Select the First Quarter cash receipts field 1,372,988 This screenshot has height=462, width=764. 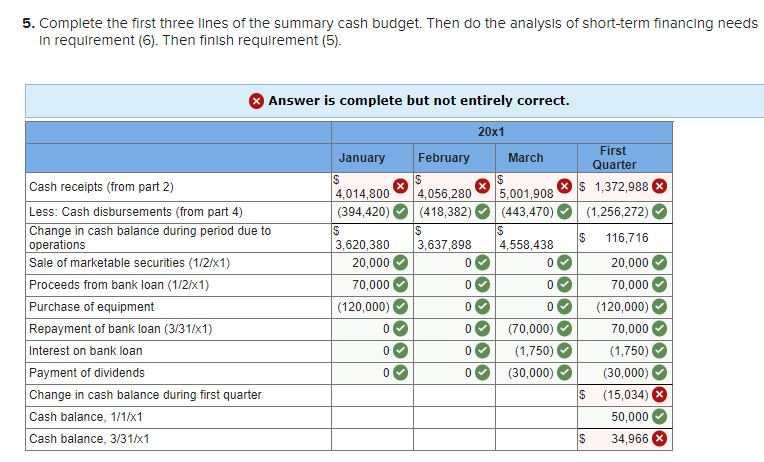(625, 187)
